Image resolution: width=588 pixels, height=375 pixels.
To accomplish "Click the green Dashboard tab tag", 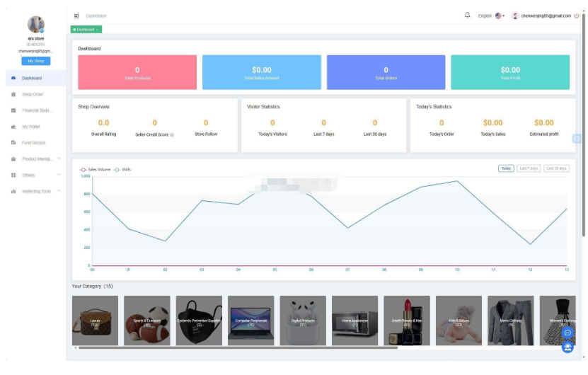I will pyautogui.click(x=86, y=30).
